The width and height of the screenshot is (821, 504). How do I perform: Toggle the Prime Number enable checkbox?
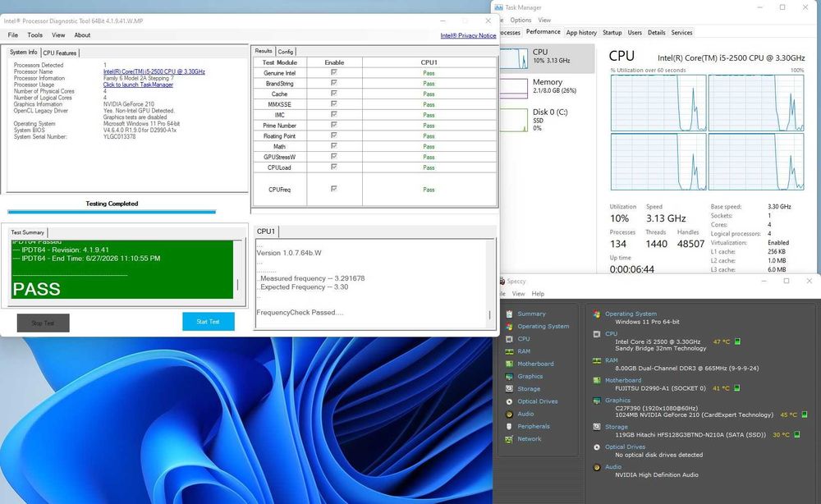[334, 125]
